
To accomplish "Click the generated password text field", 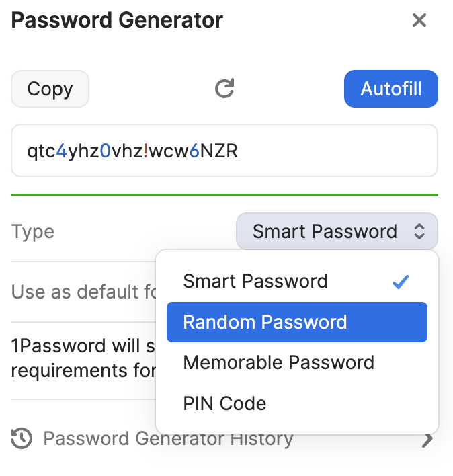I will click(224, 151).
